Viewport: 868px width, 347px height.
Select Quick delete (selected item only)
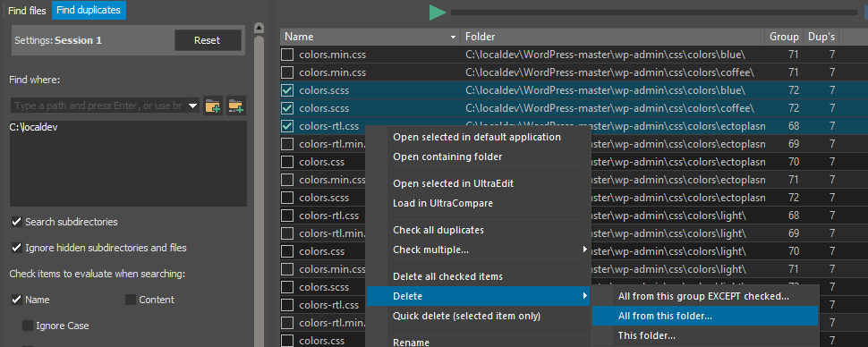pos(466,316)
